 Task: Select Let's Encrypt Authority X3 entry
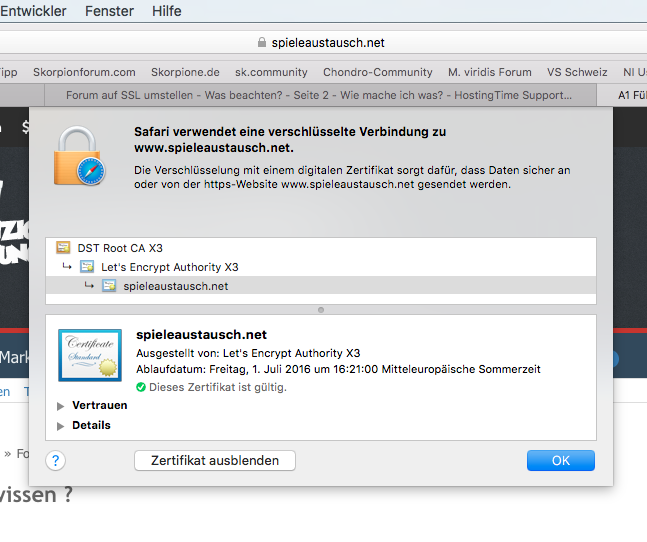click(x=169, y=267)
